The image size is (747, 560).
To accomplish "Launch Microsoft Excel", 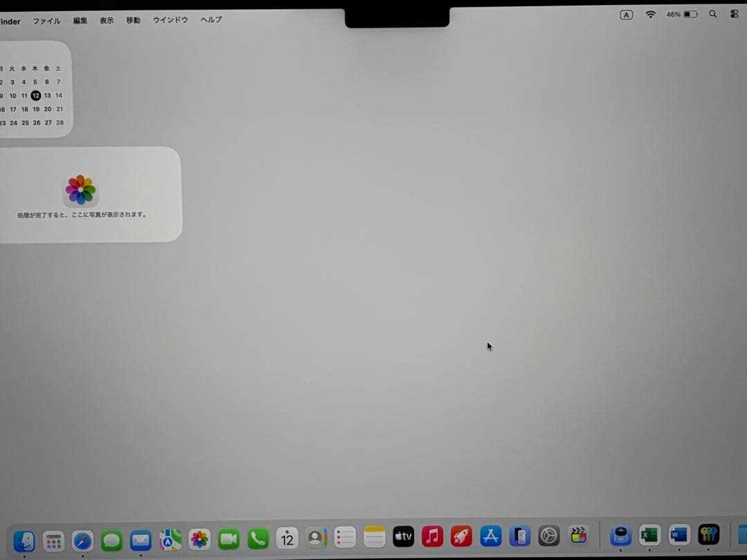I will (649, 535).
